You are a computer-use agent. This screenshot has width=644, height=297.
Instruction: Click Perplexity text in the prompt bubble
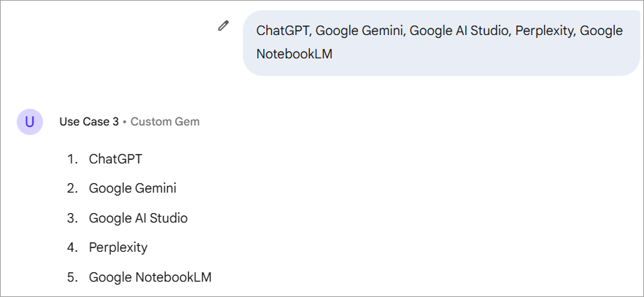pos(544,31)
